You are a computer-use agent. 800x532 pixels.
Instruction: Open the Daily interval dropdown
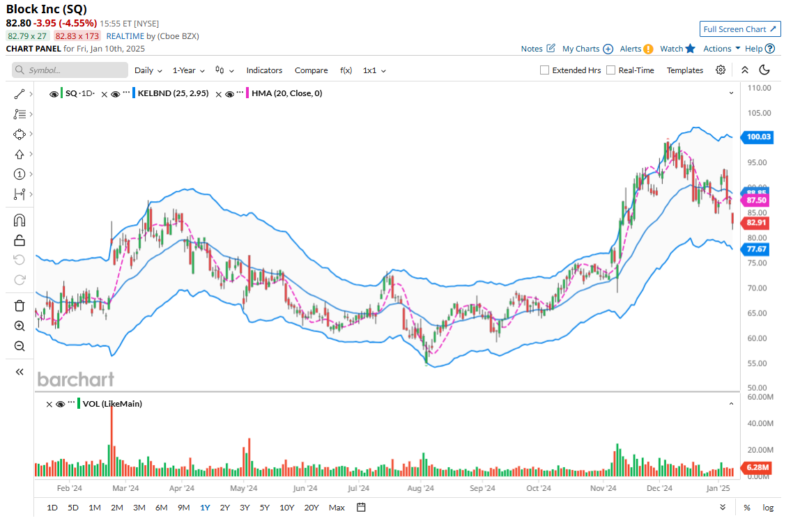point(148,70)
